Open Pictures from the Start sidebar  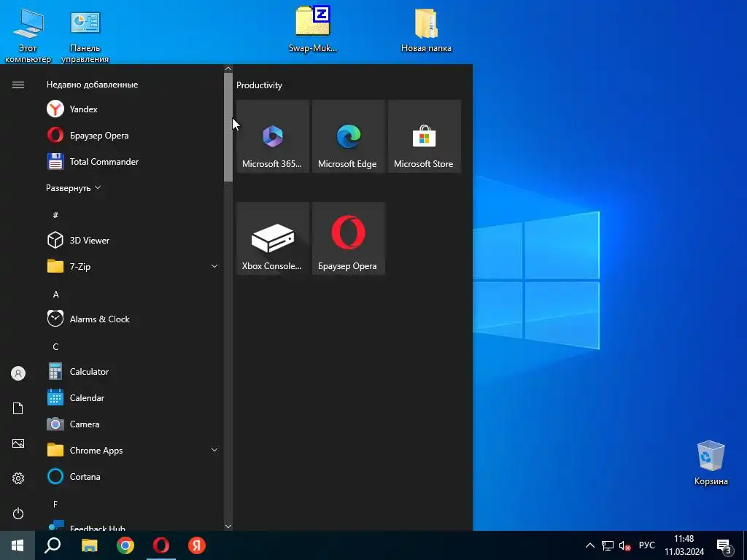pyautogui.click(x=18, y=443)
